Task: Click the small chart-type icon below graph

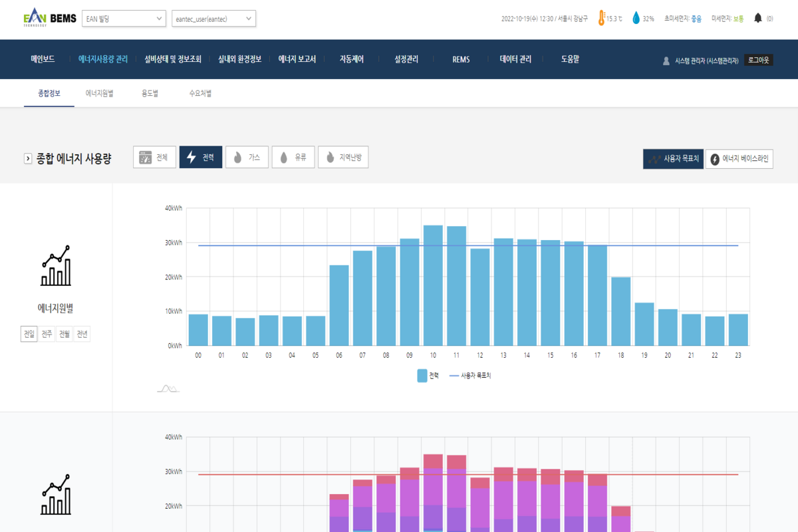Action: [168, 388]
